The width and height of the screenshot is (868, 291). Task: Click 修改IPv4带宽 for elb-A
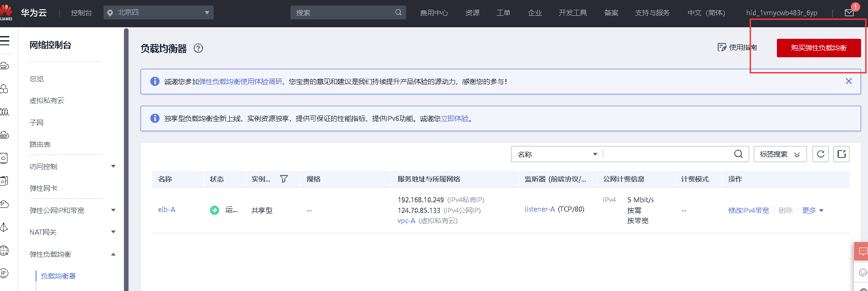tap(748, 211)
